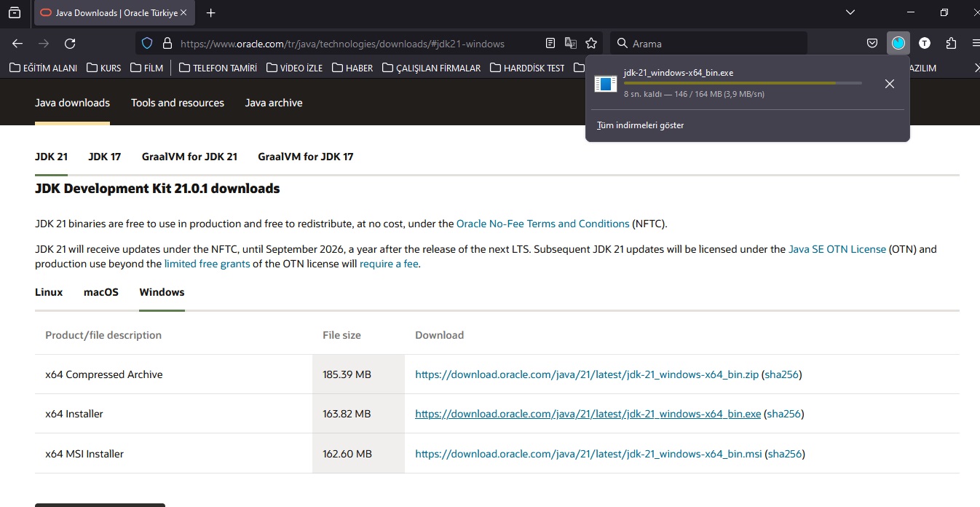
Task: Go back to previous page
Action: (17, 44)
